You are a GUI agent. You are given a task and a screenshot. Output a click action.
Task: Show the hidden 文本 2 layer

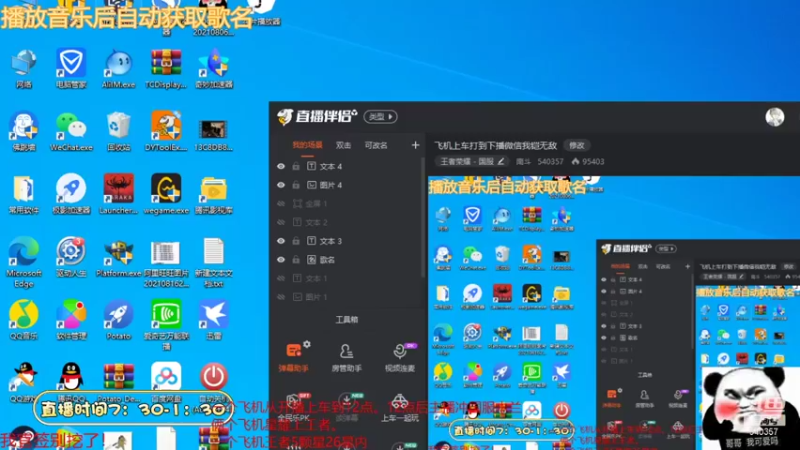coord(281,222)
